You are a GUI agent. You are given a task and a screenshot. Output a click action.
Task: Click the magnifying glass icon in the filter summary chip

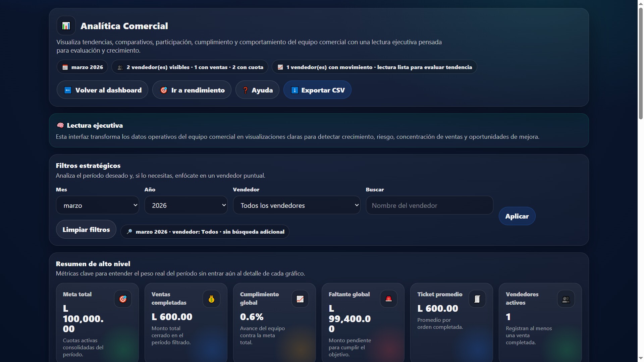click(x=129, y=231)
